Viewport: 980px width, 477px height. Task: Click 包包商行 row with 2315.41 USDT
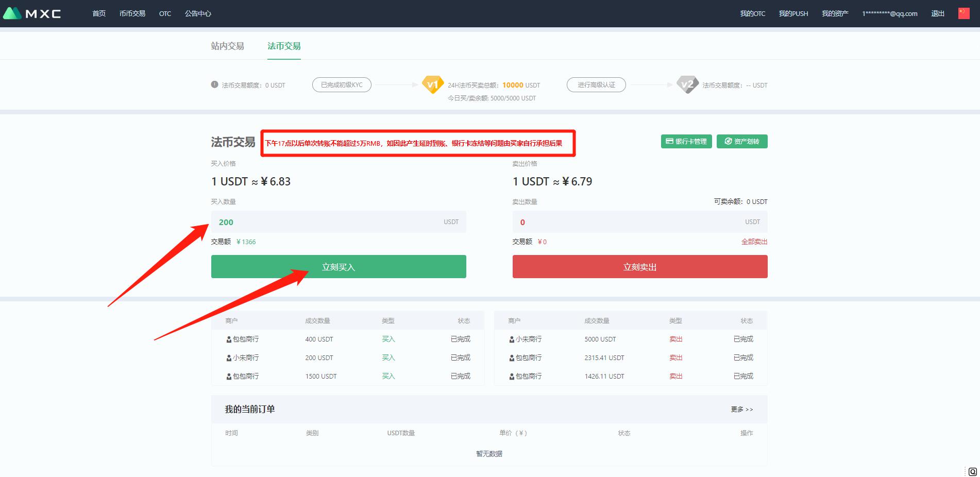pos(631,357)
